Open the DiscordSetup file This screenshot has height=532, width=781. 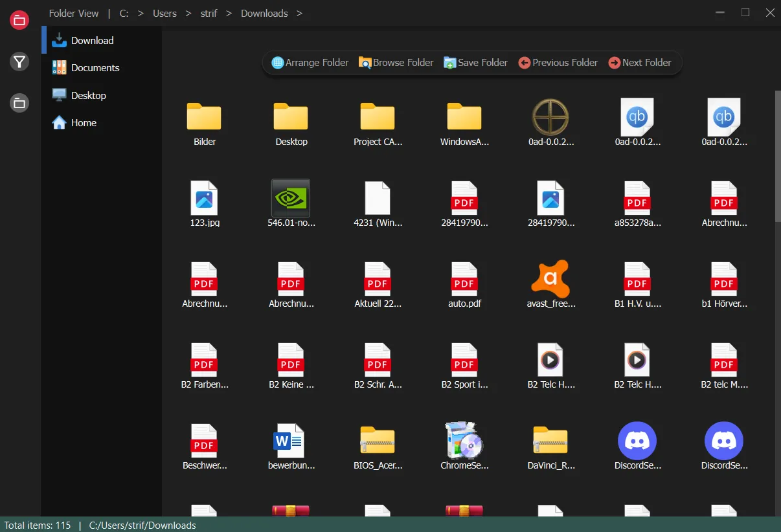click(x=637, y=445)
